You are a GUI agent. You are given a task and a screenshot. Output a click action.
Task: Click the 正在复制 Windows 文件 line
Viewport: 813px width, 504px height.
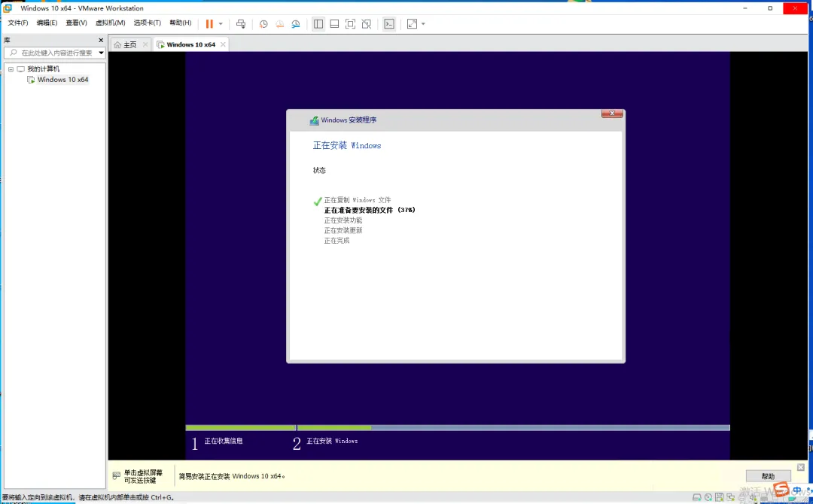(x=358, y=200)
